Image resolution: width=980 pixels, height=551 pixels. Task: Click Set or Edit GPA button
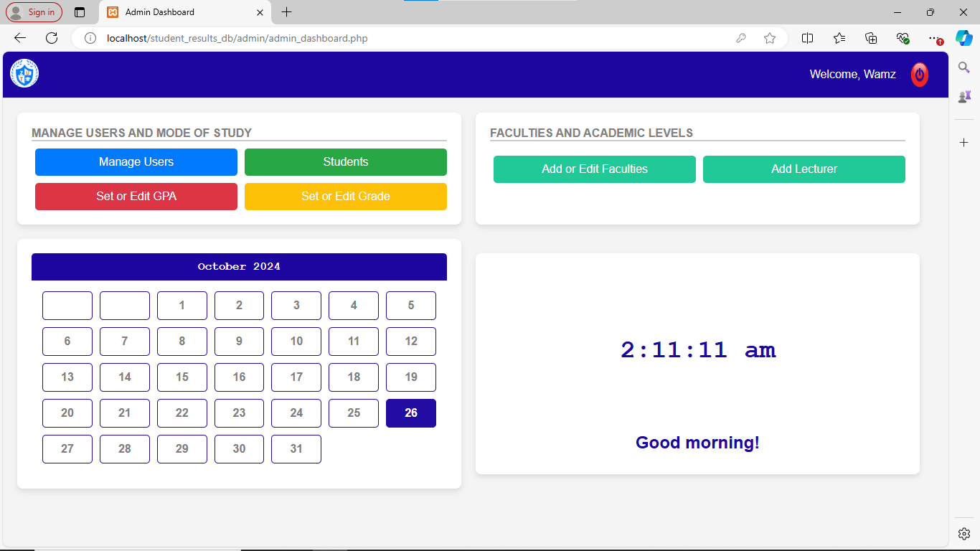click(x=136, y=197)
